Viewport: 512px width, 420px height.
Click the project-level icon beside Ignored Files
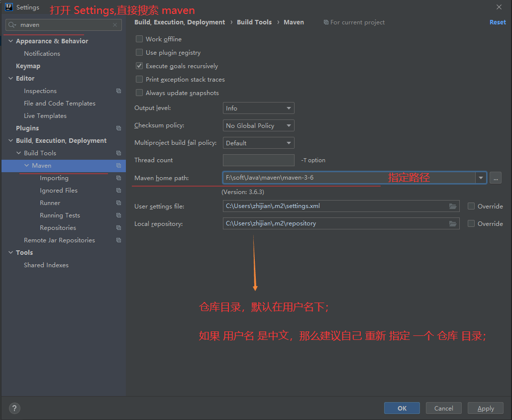pyautogui.click(x=118, y=191)
